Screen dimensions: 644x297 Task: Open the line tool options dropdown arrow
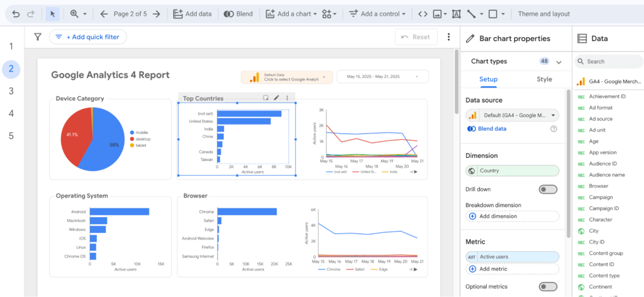[481, 14]
